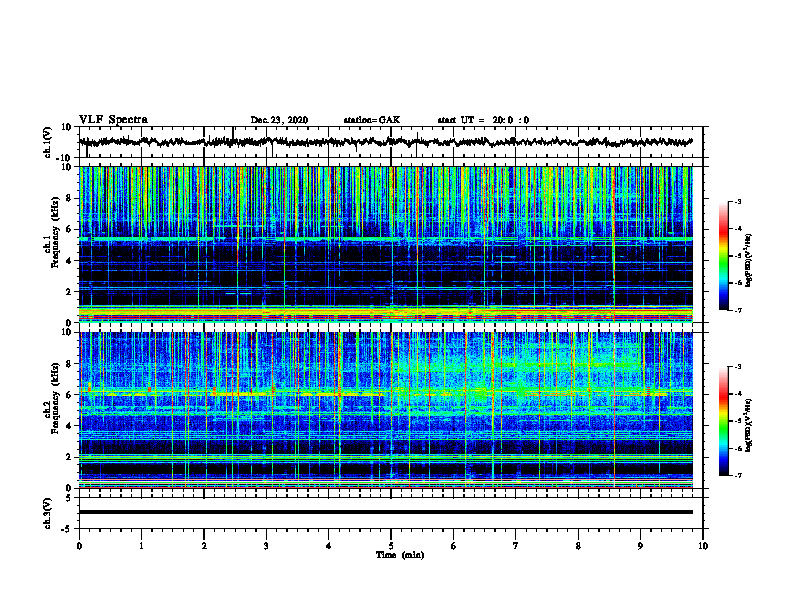Screen dimensions: 792x612
Task: Click time axis tick label "7"
Action: click(x=516, y=546)
